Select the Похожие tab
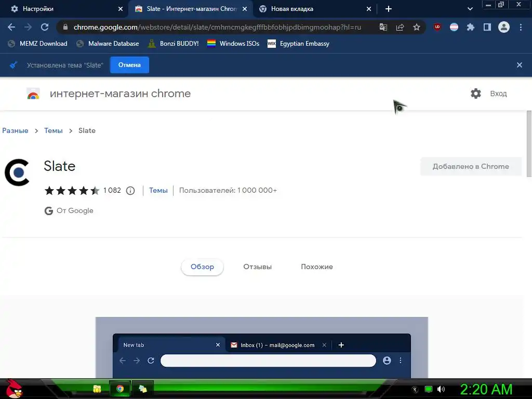 316,267
